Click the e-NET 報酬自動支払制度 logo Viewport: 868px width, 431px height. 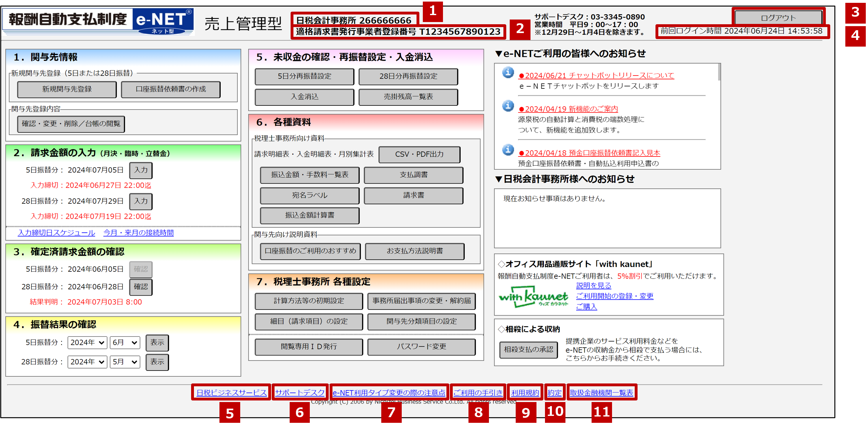coord(99,22)
